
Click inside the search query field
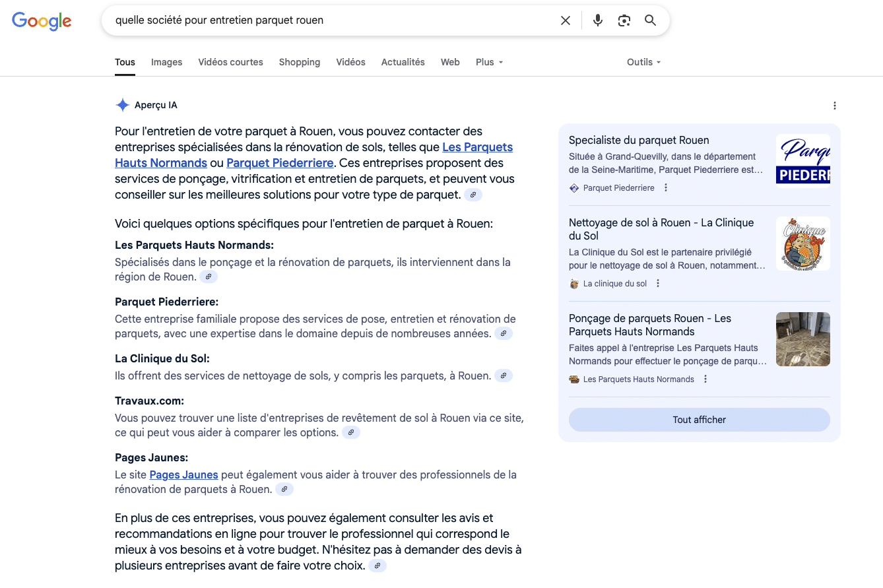click(x=330, y=20)
